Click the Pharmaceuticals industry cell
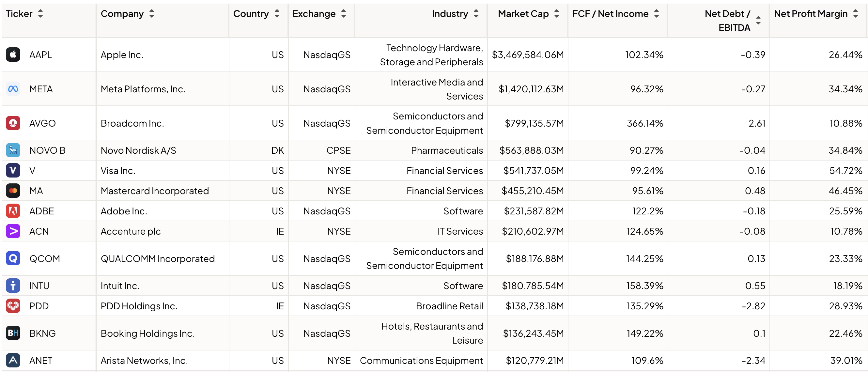Image resolution: width=868 pixels, height=372 pixels. tap(447, 150)
